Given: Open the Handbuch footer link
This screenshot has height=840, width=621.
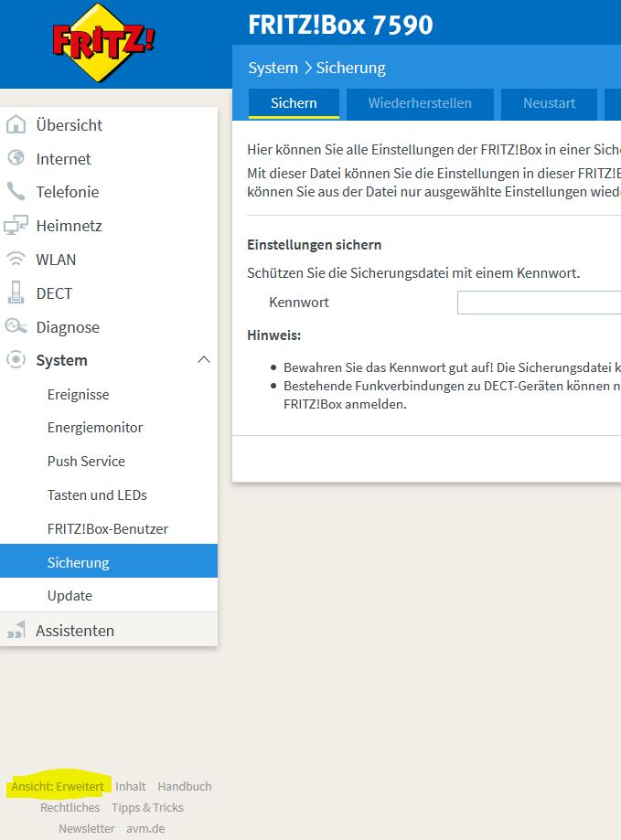Looking at the screenshot, I should (x=185, y=786).
